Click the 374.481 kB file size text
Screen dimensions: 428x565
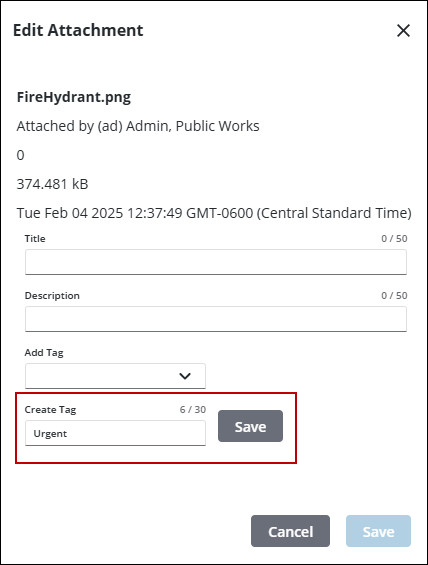click(53, 184)
